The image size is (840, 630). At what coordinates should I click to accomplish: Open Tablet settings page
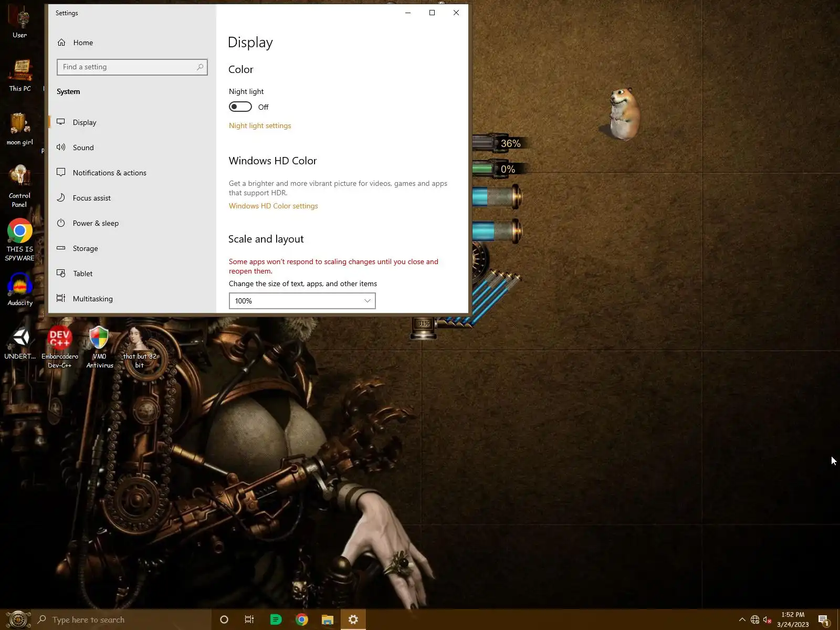(82, 274)
